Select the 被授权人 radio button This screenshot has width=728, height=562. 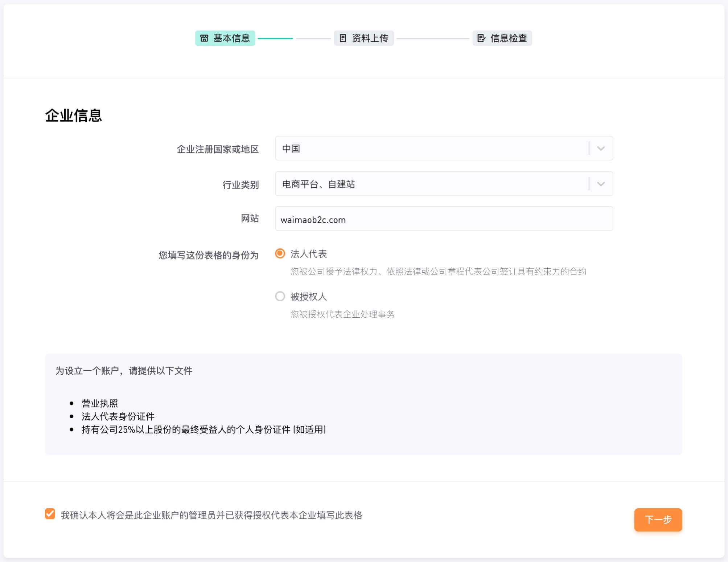pyautogui.click(x=280, y=297)
